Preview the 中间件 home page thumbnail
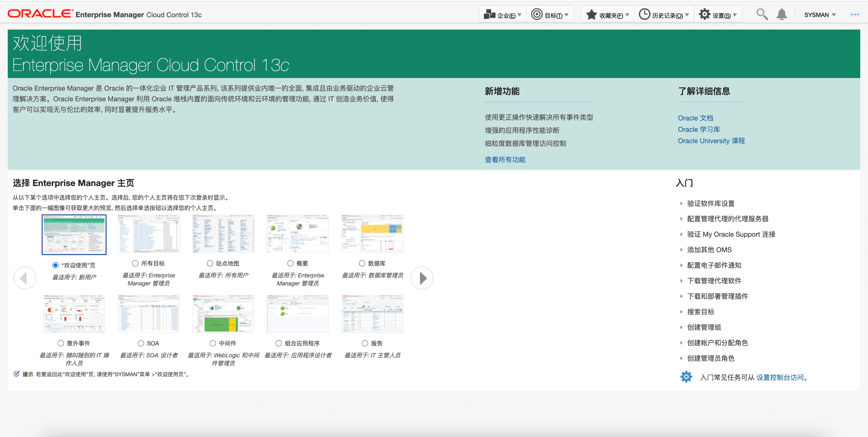 [223, 314]
